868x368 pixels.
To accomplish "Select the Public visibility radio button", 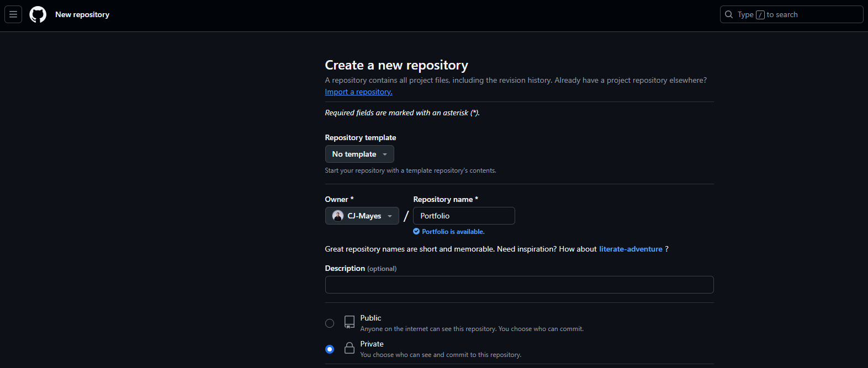I will [x=330, y=323].
